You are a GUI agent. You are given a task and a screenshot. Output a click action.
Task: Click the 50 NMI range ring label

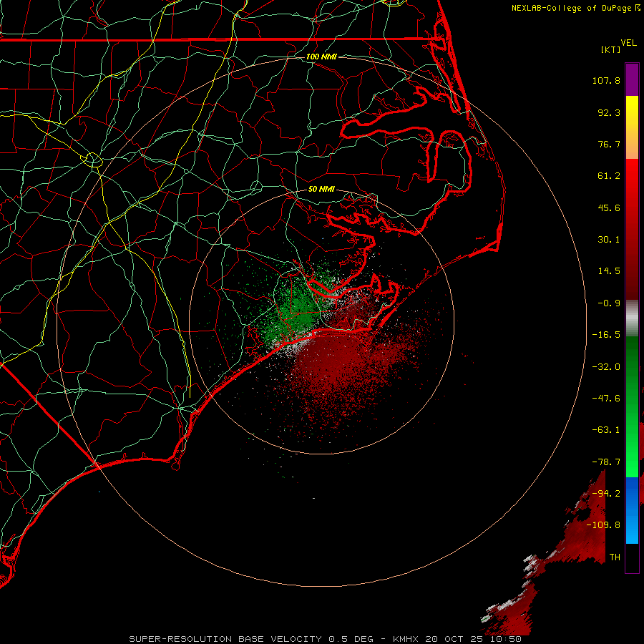[x=321, y=190]
